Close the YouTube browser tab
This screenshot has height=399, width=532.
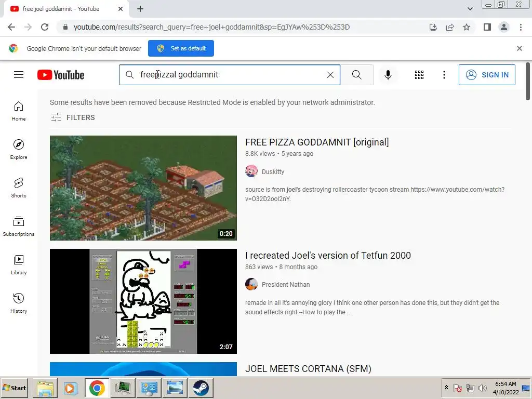(x=121, y=9)
